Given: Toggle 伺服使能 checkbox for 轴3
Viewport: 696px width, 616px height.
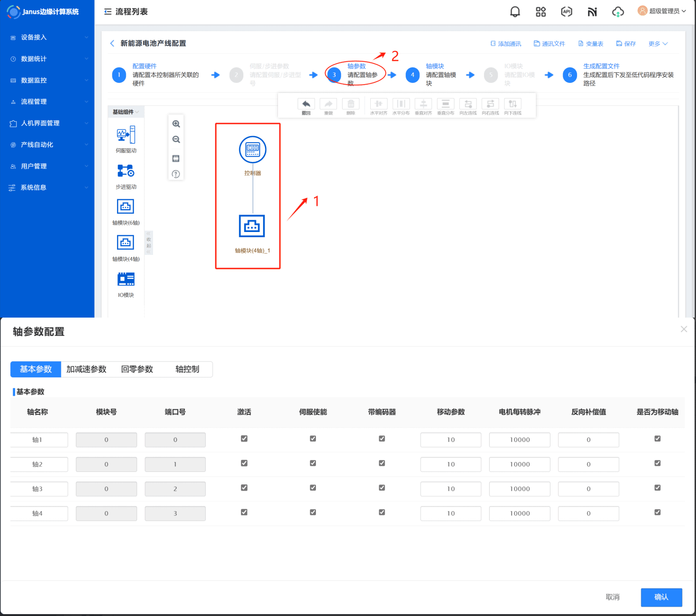Looking at the screenshot, I should (x=313, y=488).
